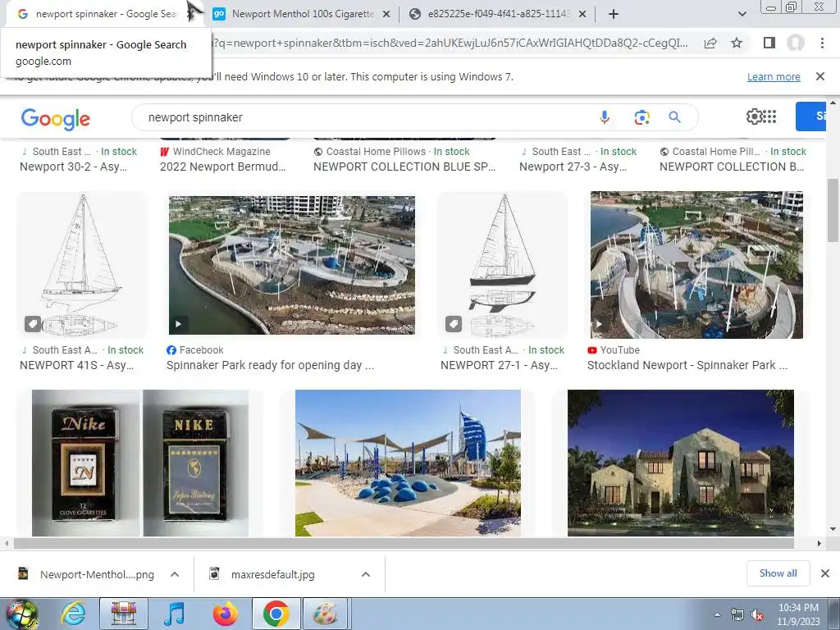
Task: Click product tag icon on NEWPORT 41S image
Action: tap(33, 323)
